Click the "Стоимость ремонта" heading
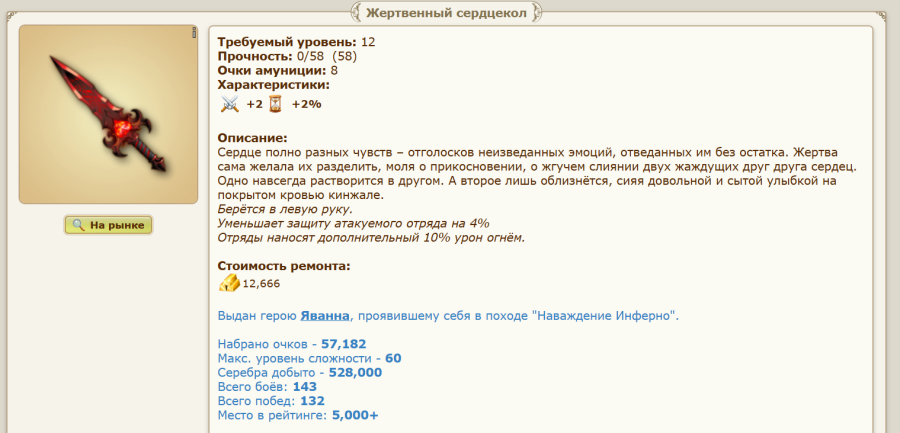Viewport: 900px width, 433px height. pyautogui.click(x=284, y=266)
